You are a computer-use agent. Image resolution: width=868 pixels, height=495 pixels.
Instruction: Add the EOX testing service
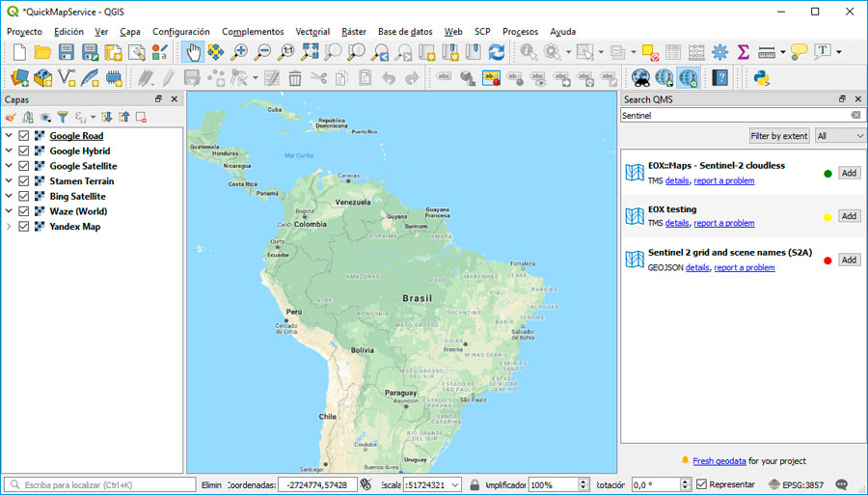tap(849, 216)
